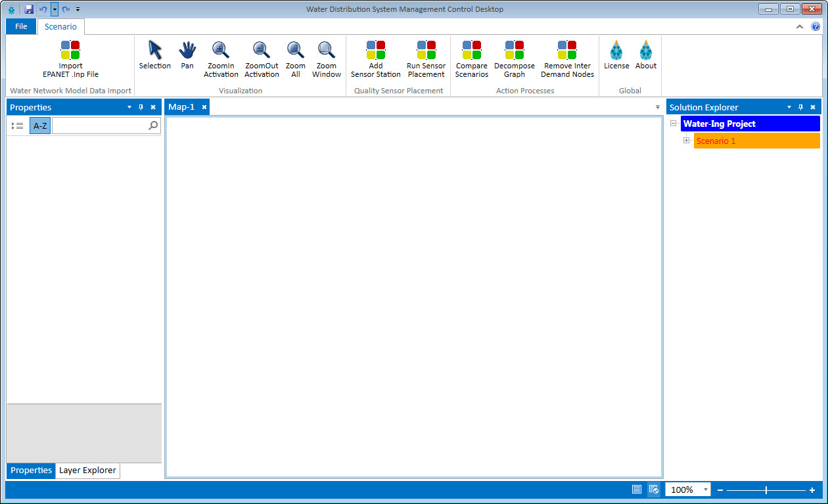The width and height of the screenshot is (828, 504).
Task: Open the 100% zoom level dropdown
Action: 706,490
